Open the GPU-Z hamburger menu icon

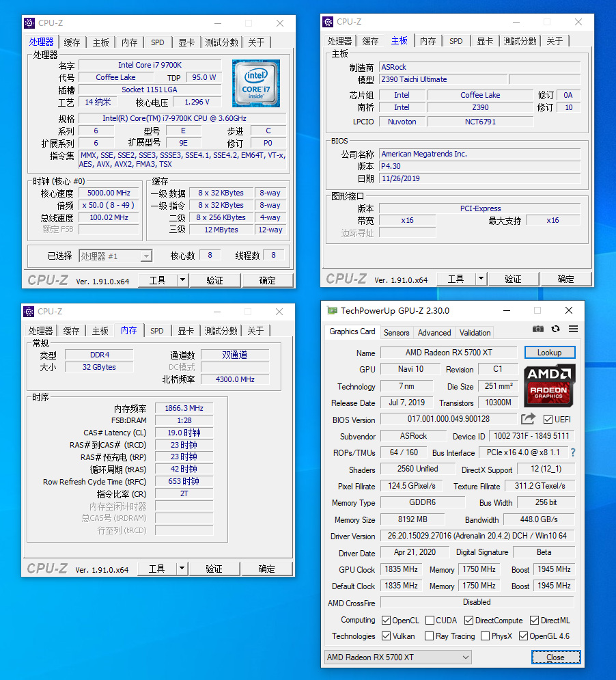pos(573,329)
